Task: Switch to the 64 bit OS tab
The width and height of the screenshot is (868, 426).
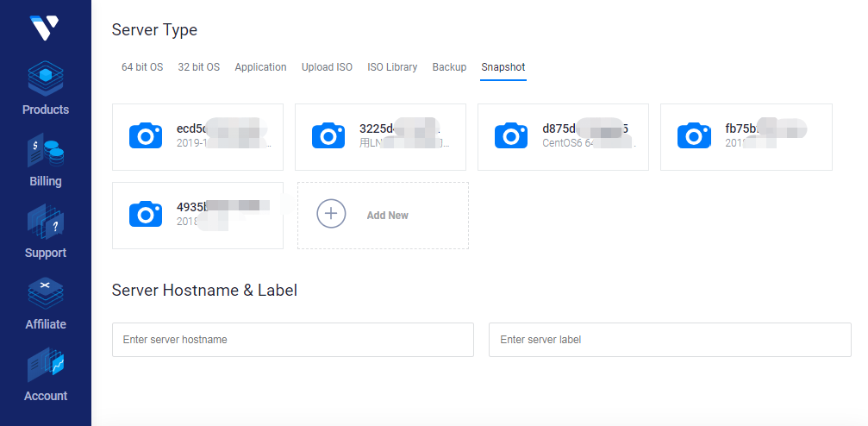Action: 142,67
